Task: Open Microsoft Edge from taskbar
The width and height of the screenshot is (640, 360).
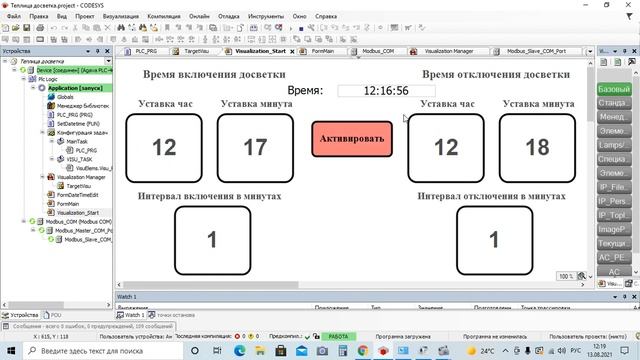Action: pos(240,351)
